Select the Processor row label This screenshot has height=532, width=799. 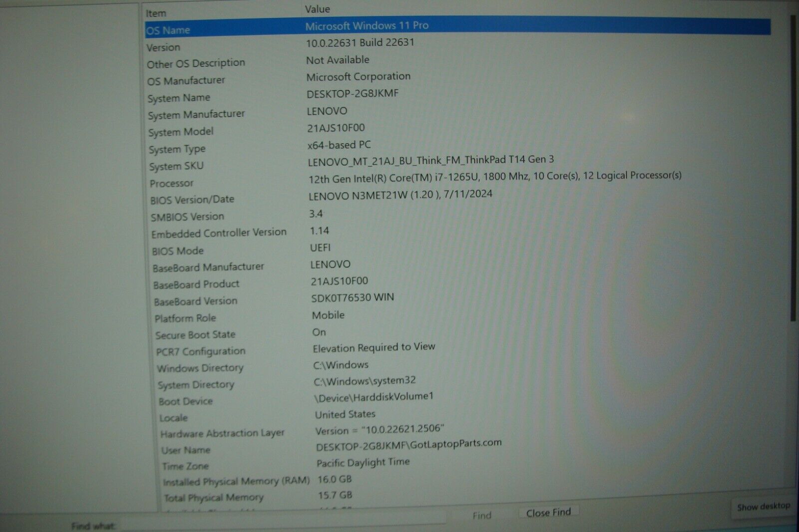click(171, 183)
